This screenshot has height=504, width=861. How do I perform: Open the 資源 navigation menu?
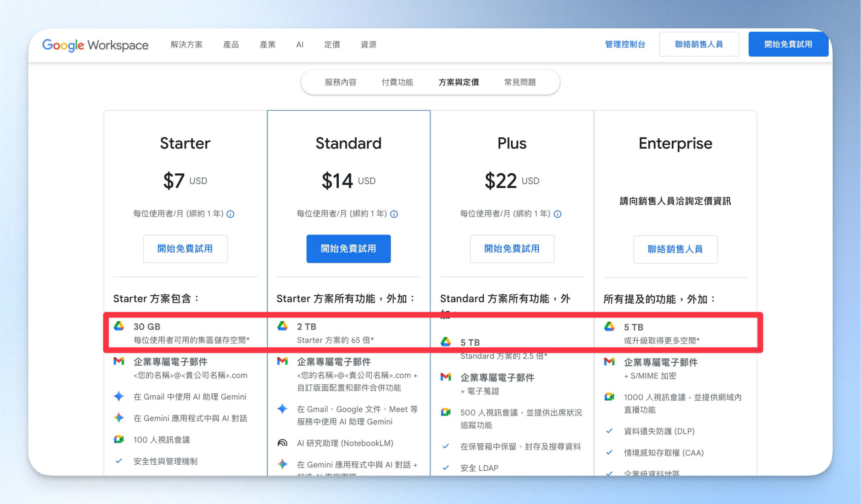click(x=368, y=45)
